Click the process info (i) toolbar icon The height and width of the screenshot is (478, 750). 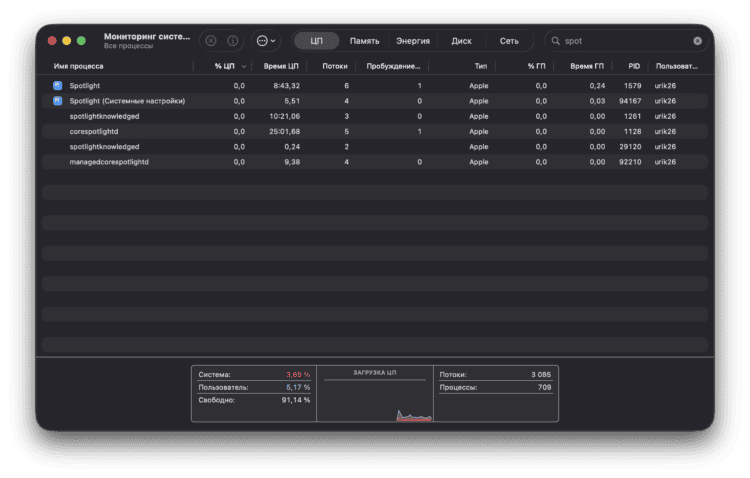pos(232,41)
